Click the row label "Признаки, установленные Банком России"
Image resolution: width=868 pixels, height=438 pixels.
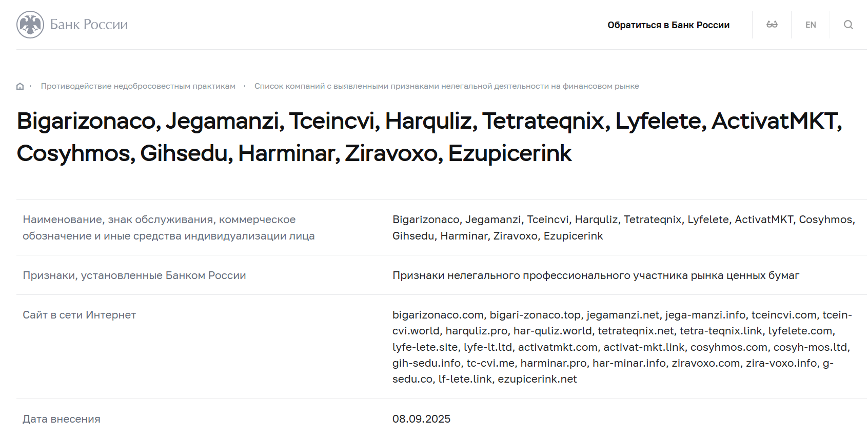point(134,275)
